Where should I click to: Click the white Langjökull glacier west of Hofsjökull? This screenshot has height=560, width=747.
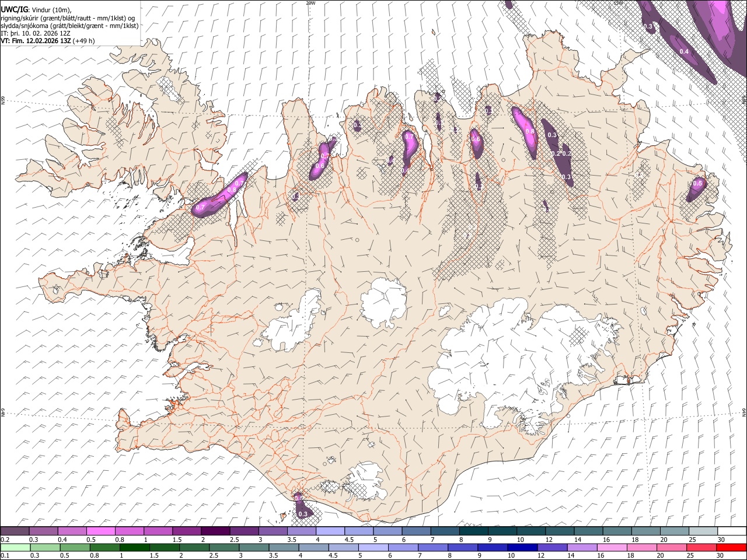292,321
